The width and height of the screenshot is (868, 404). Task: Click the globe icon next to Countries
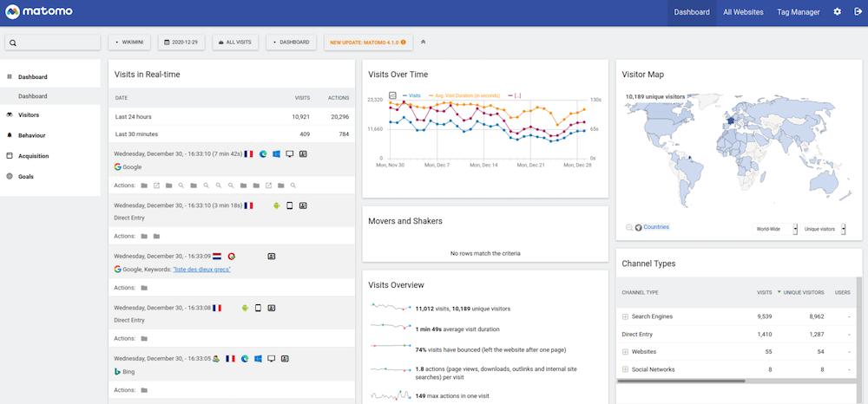[638, 227]
